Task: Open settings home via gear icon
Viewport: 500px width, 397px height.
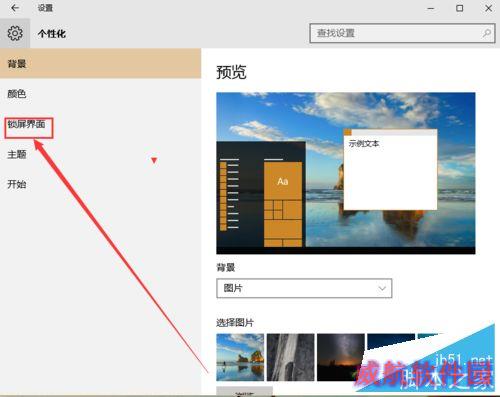Action: point(15,33)
